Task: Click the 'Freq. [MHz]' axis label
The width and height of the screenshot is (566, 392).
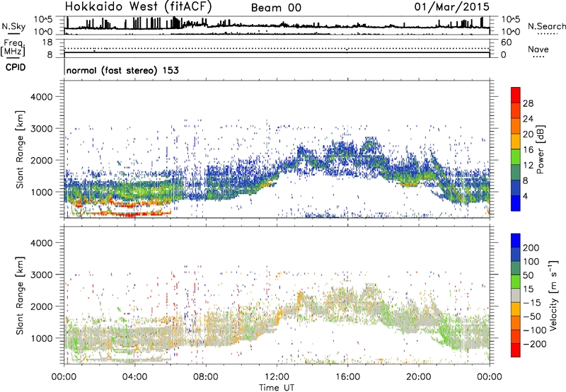Action: pyautogui.click(x=13, y=48)
